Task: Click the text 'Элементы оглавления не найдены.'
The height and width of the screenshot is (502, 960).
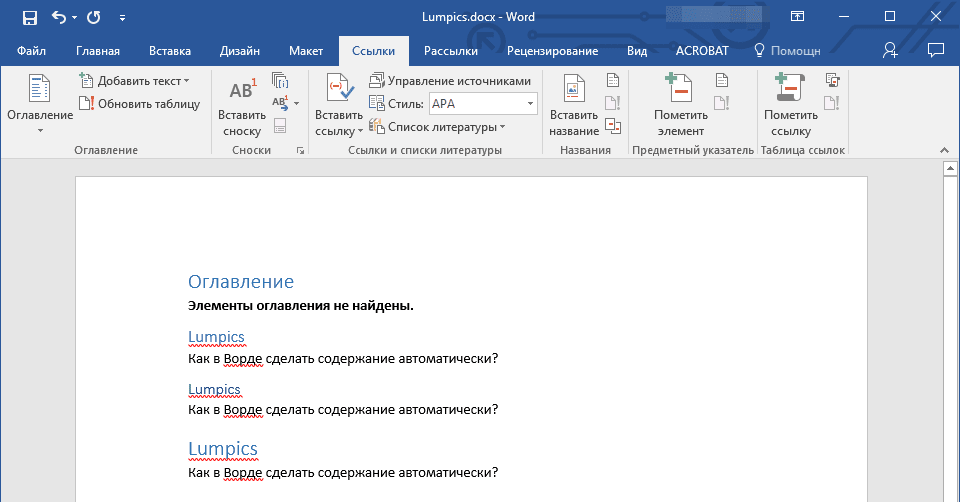Action: click(x=301, y=305)
